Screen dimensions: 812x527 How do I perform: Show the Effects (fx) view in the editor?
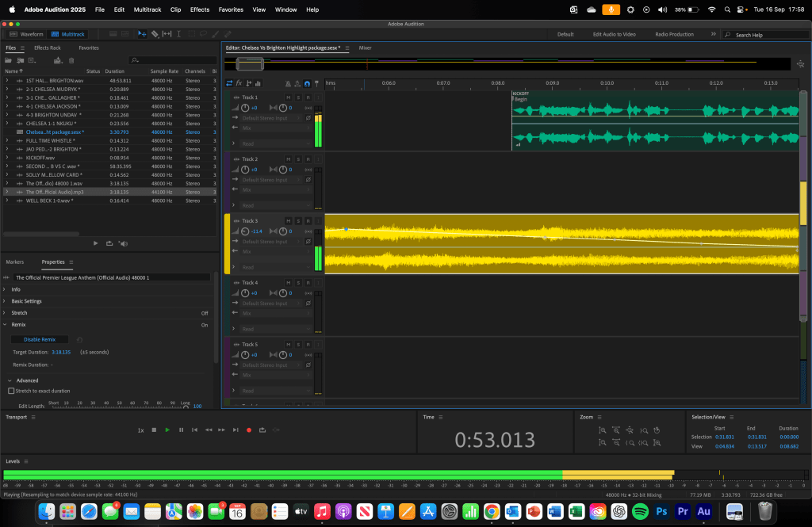240,83
